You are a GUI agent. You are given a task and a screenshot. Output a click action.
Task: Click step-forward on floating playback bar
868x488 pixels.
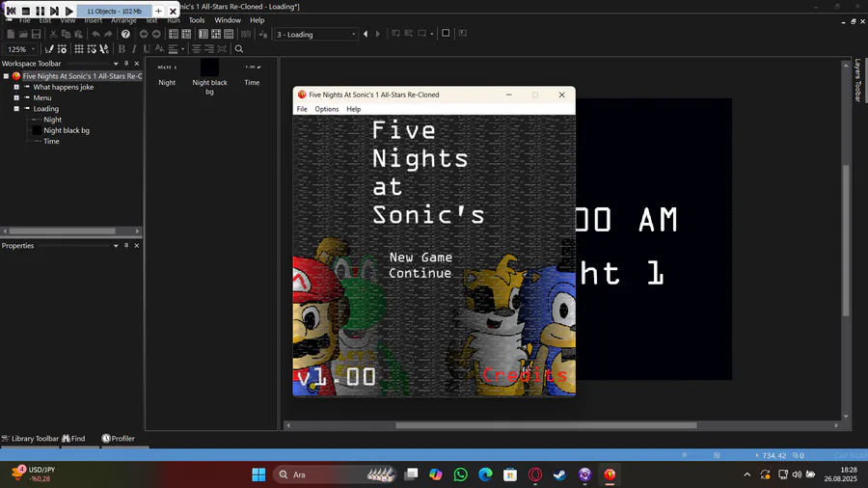(x=54, y=11)
